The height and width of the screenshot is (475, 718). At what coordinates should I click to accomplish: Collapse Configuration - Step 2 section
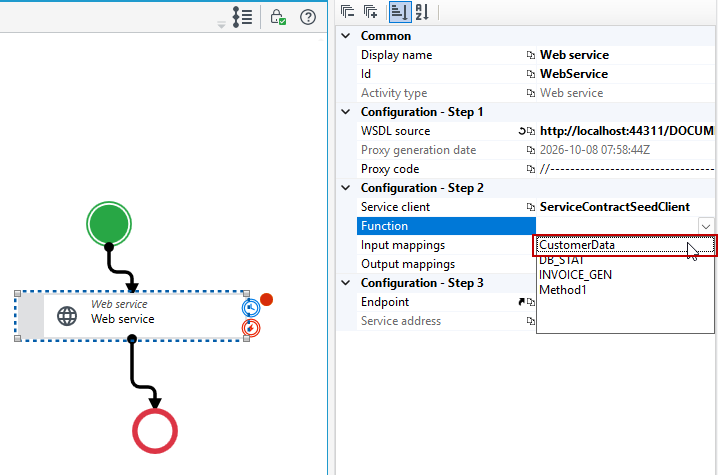346,188
